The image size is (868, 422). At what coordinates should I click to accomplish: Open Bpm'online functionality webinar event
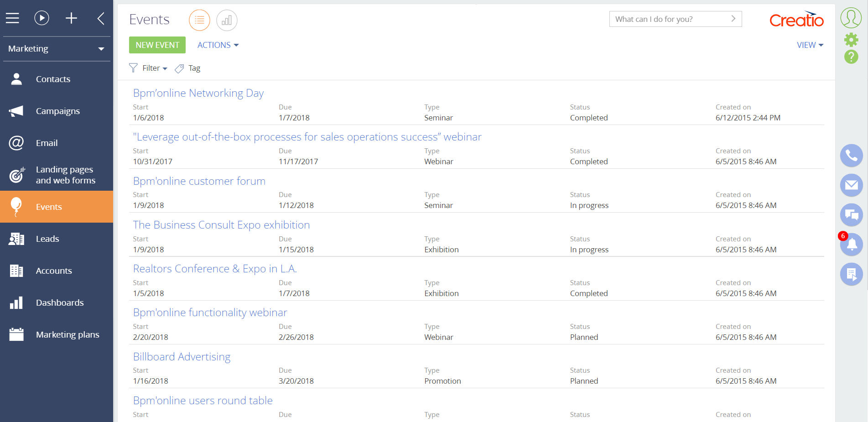pyautogui.click(x=210, y=313)
